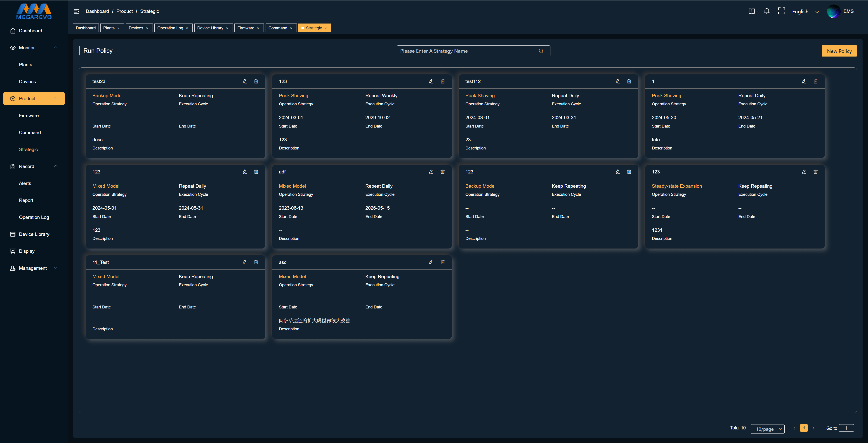This screenshot has width=868, height=443.
Task: Edit the policy card named 1
Action: pos(804,81)
